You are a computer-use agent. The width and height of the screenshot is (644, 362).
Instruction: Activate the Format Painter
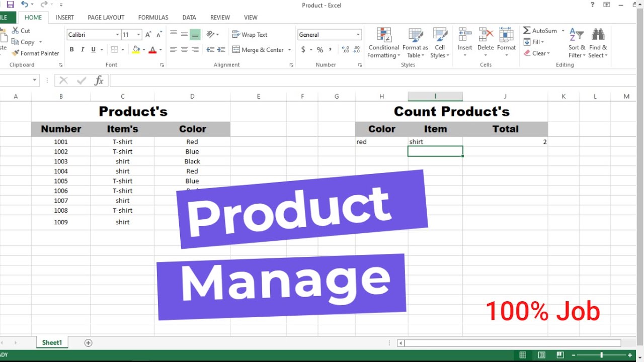point(35,53)
